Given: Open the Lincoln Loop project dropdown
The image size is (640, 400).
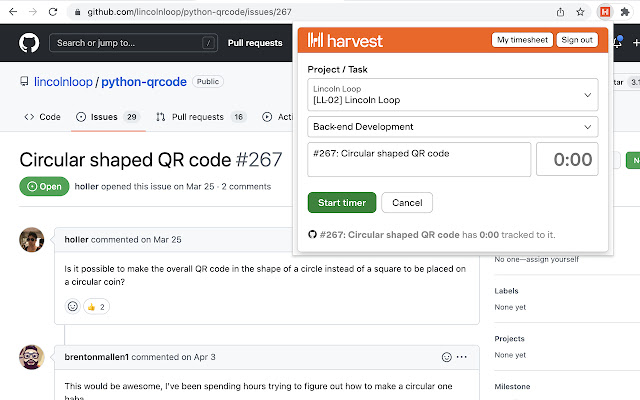Looking at the screenshot, I should pyautogui.click(x=453, y=95).
